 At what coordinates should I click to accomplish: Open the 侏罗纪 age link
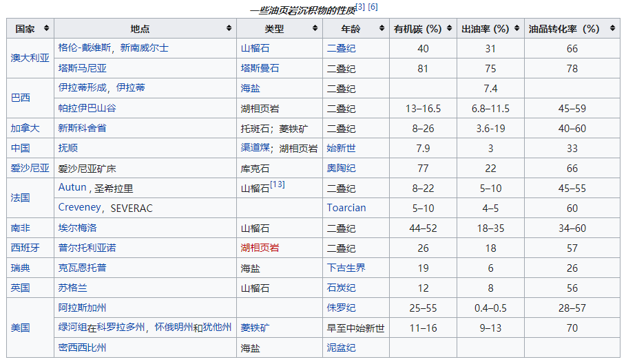342,308
